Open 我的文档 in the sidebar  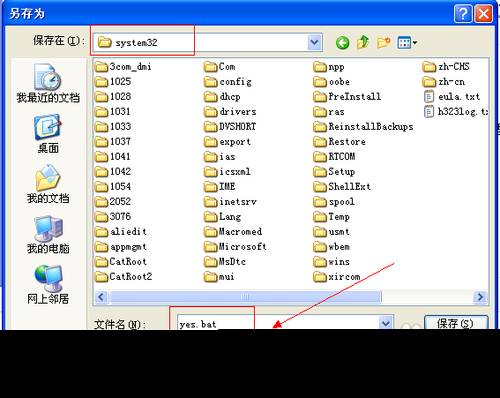(x=48, y=184)
